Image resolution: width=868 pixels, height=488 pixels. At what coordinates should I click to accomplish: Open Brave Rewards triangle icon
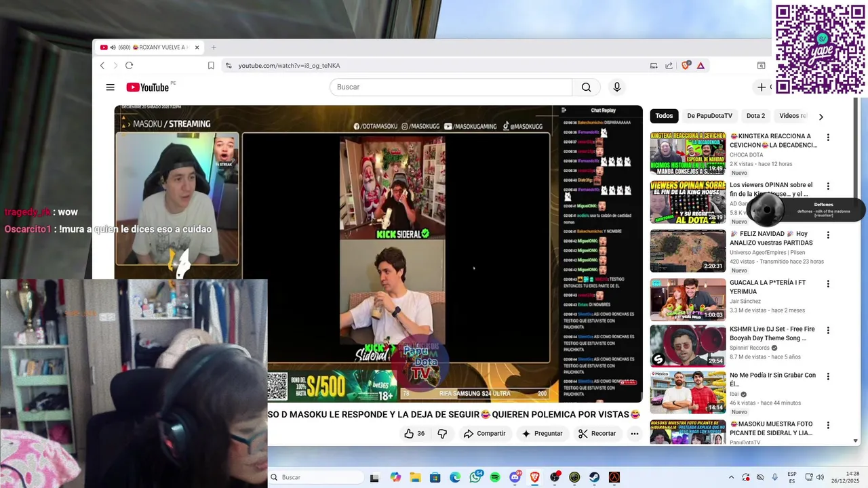pyautogui.click(x=701, y=66)
